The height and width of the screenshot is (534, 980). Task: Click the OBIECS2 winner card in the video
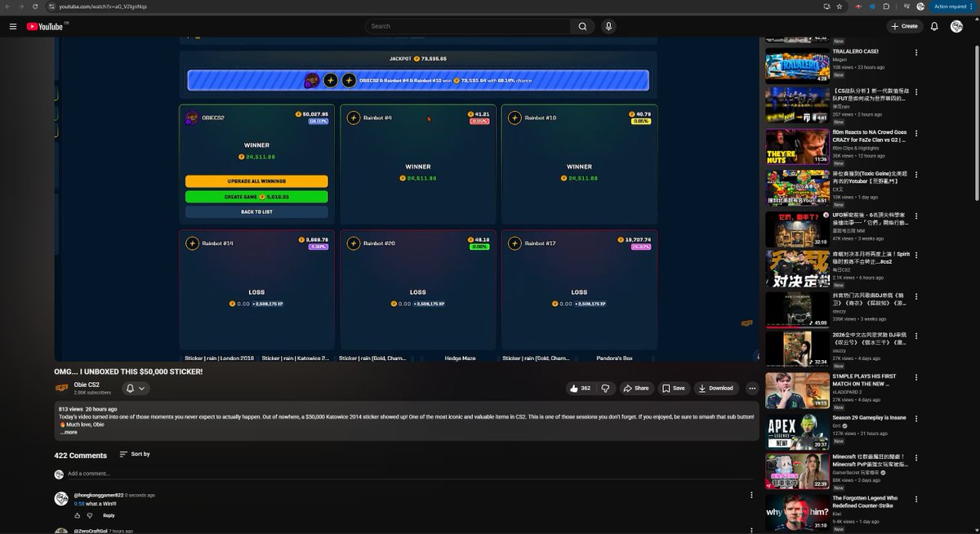pyautogui.click(x=256, y=164)
